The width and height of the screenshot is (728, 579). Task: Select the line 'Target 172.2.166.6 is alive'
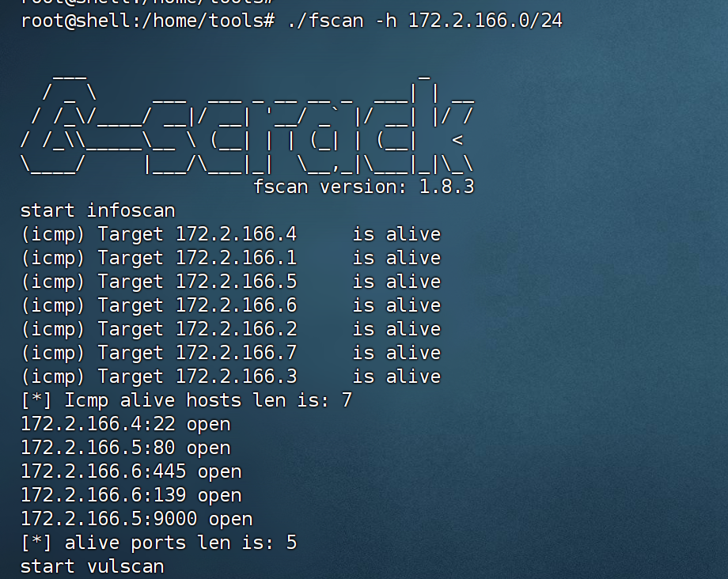(231, 305)
